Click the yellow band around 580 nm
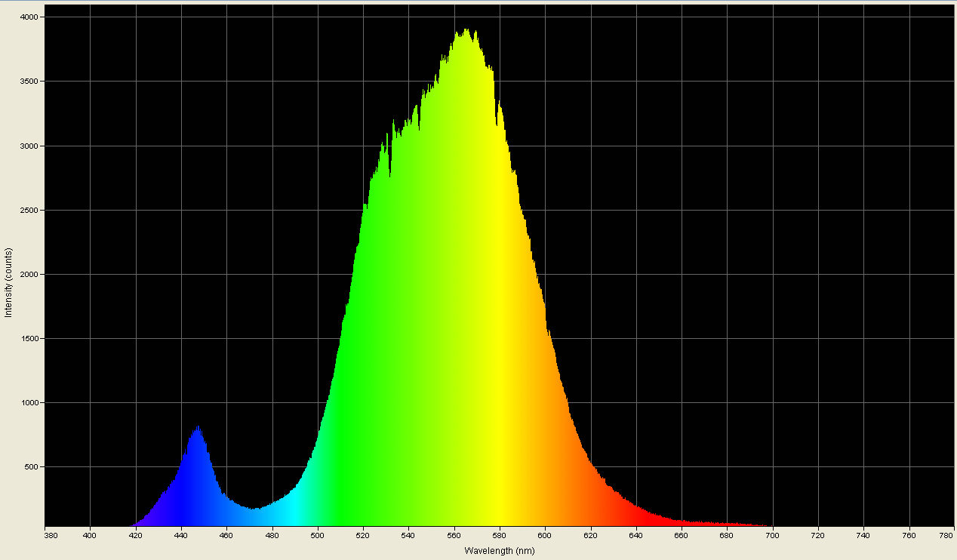This screenshot has height=560, width=957. click(x=498, y=302)
